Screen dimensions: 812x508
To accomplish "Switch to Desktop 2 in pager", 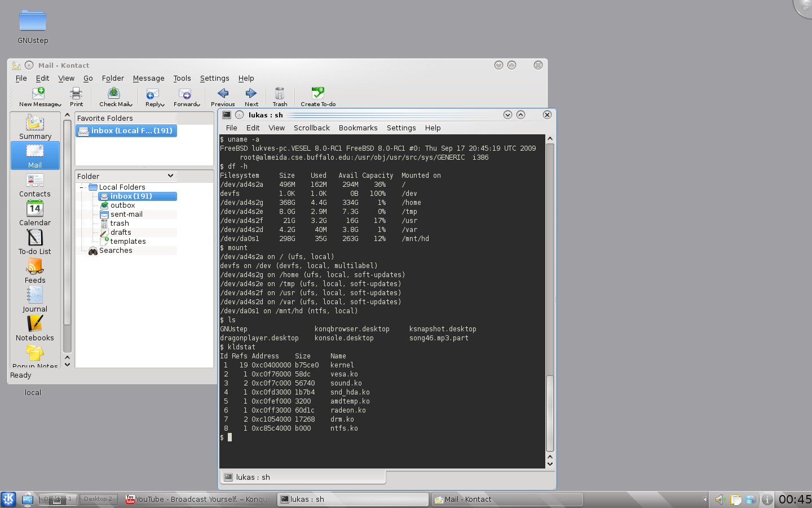I will pos(98,499).
